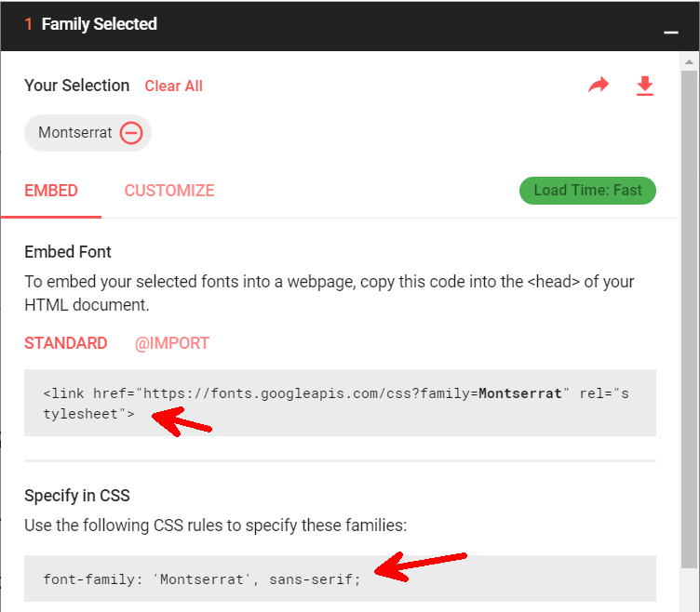Click the vertical scrollbar on the right

tap(689, 316)
